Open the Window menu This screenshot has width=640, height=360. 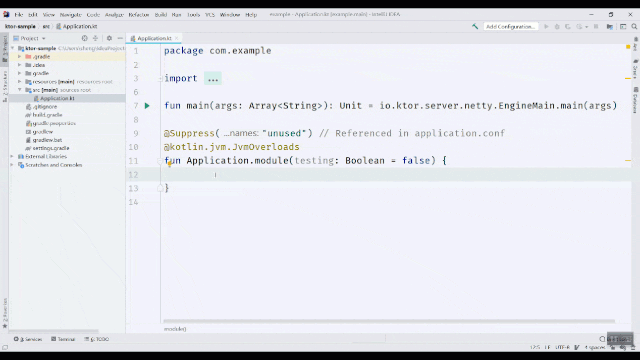pos(230,15)
